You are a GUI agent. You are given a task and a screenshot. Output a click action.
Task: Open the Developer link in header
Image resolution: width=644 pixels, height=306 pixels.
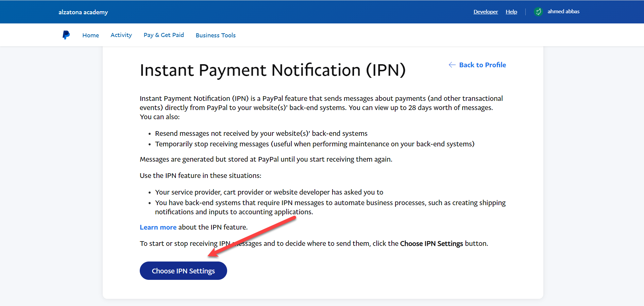(x=486, y=12)
